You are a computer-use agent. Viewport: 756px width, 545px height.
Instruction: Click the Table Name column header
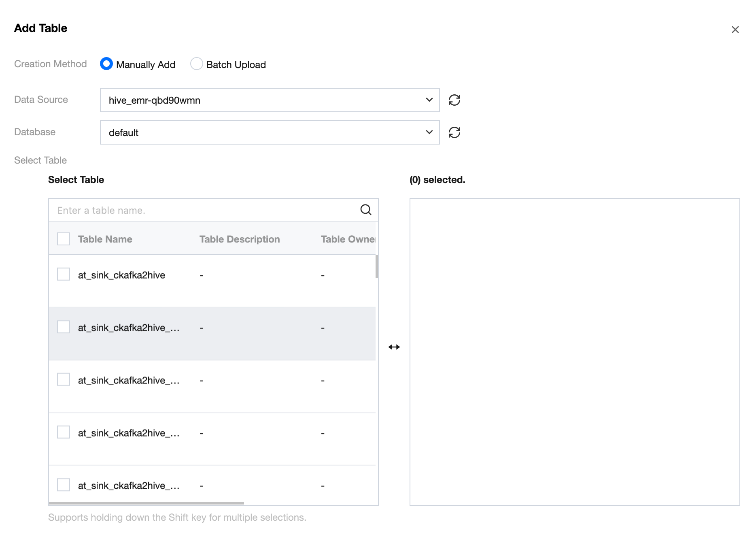[x=105, y=239]
